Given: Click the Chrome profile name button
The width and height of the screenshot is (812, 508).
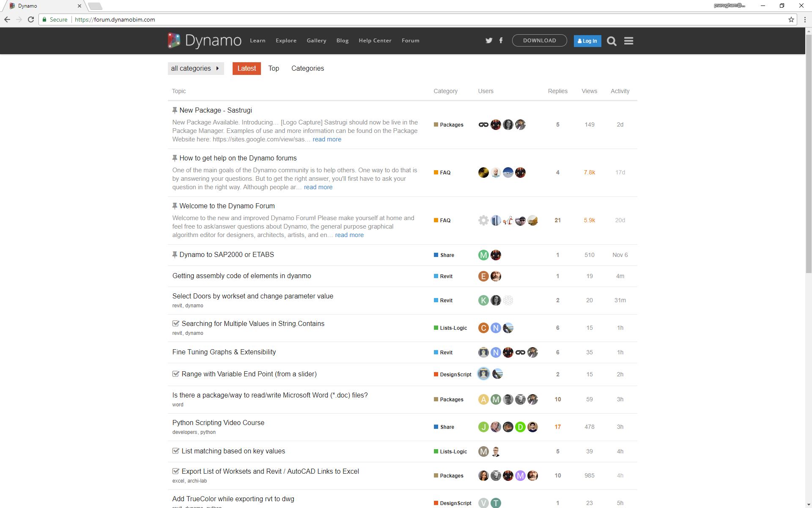Looking at the screenshot, I should click(730, 6).
